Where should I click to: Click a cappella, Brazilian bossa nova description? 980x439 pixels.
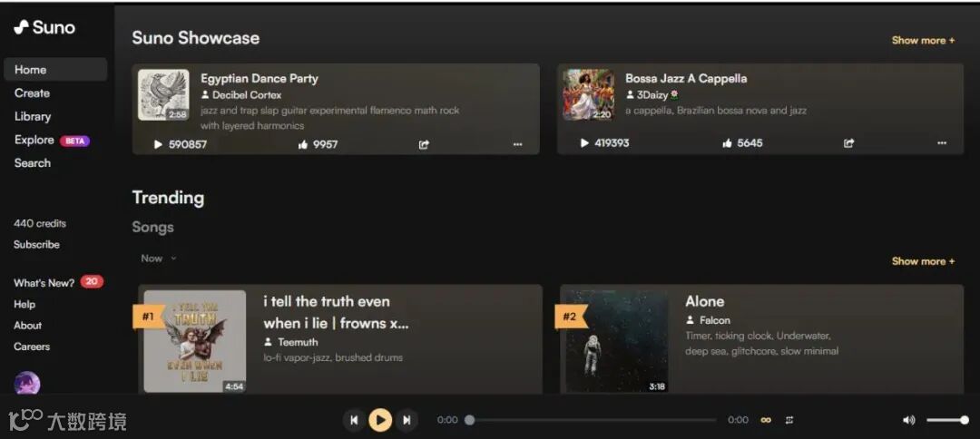tap(716, 111)
